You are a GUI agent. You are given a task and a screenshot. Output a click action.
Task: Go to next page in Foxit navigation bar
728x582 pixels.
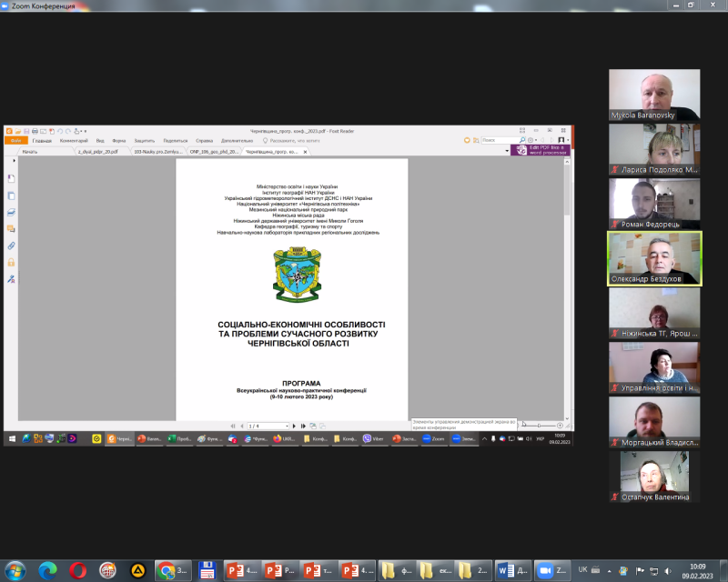(294, 426)
